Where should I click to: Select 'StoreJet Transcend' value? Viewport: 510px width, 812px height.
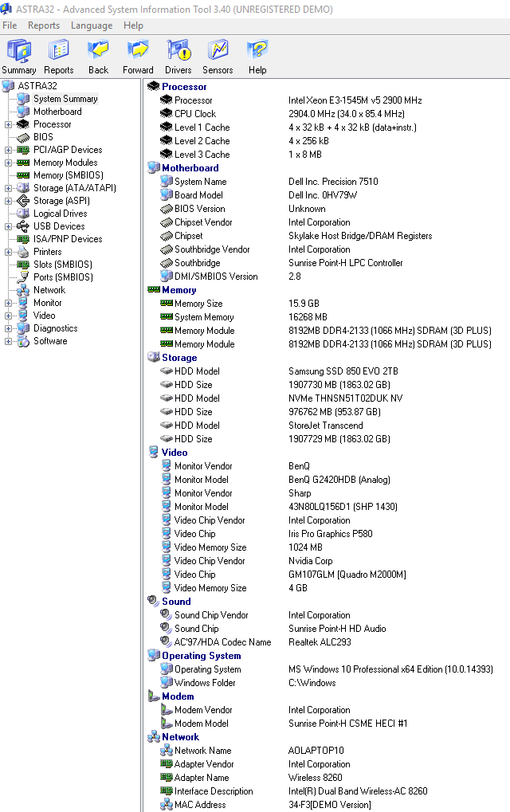tap(326, 426)
